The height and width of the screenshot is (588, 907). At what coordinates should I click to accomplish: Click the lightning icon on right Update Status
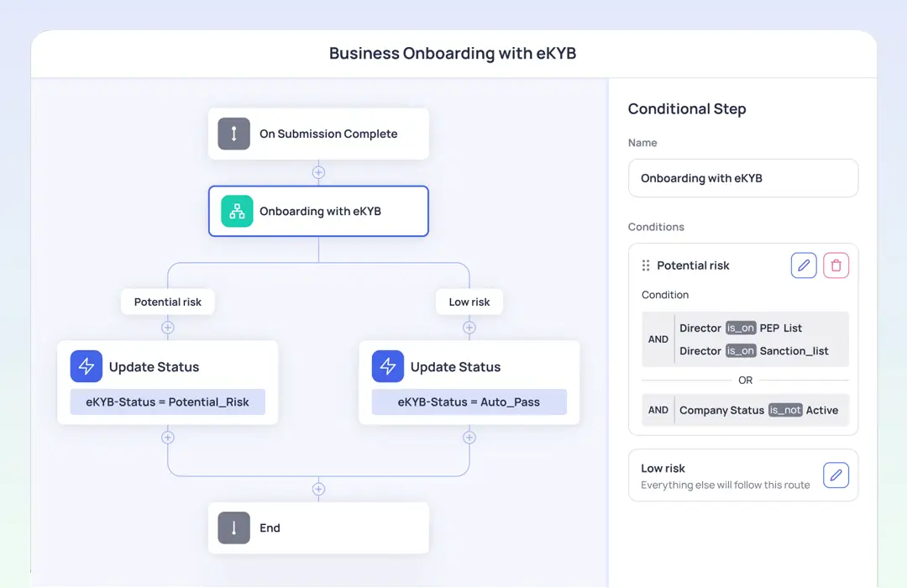pyautogui.click(x=387, y=366)
